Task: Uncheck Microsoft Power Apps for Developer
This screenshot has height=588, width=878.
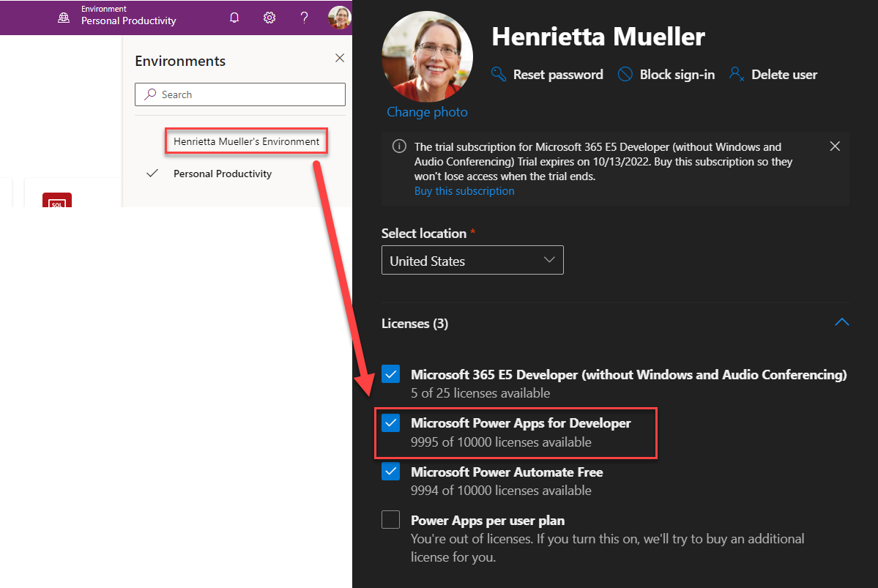Action: pyautogui.click(x=391, y=423)
